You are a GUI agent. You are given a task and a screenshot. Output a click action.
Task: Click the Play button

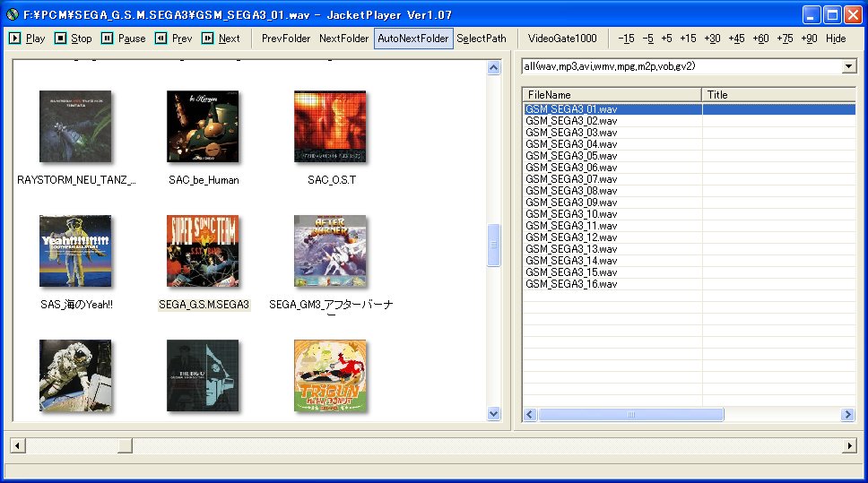coord(27,39)
